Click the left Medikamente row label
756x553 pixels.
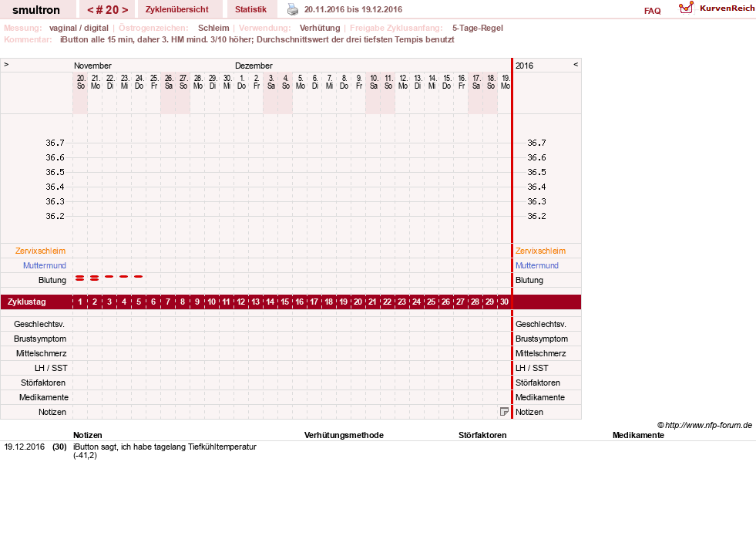point(44,397)
